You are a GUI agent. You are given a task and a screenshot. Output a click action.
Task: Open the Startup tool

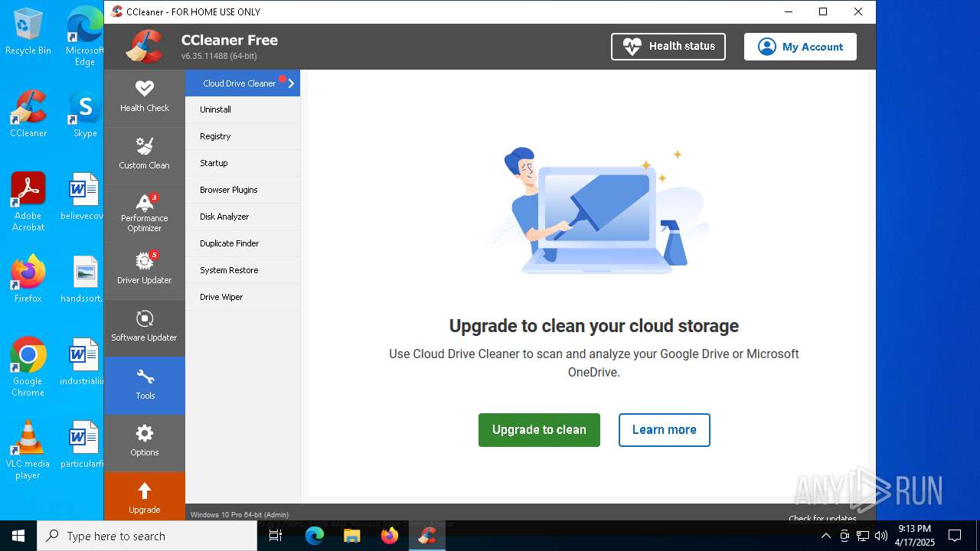point(243,163)
